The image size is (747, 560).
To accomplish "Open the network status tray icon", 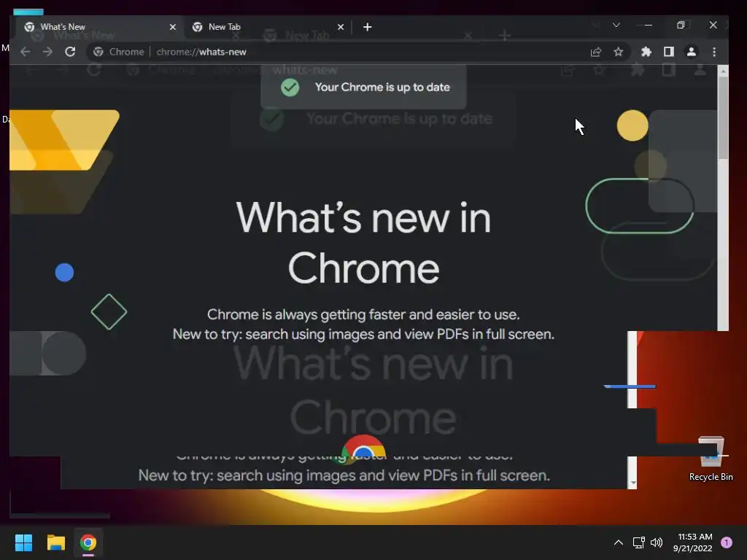I will [x=638, y=542].
